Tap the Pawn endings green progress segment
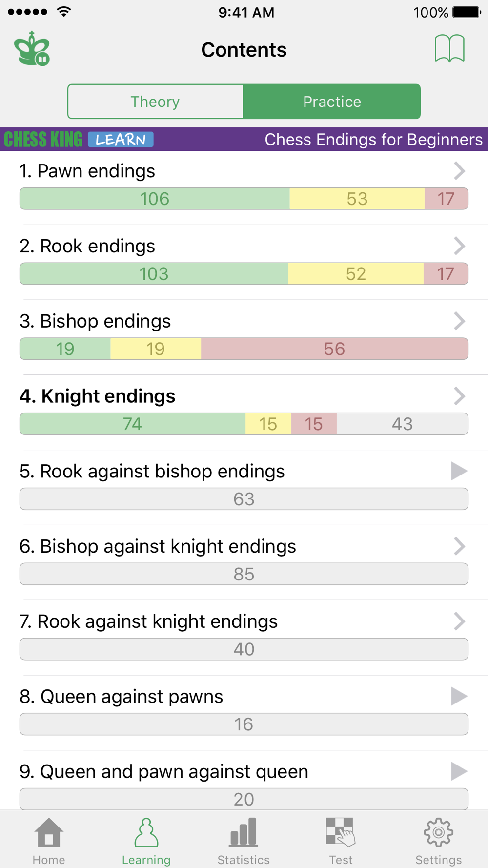This screenshot has height=868, width=488. [x=155, y=199]
